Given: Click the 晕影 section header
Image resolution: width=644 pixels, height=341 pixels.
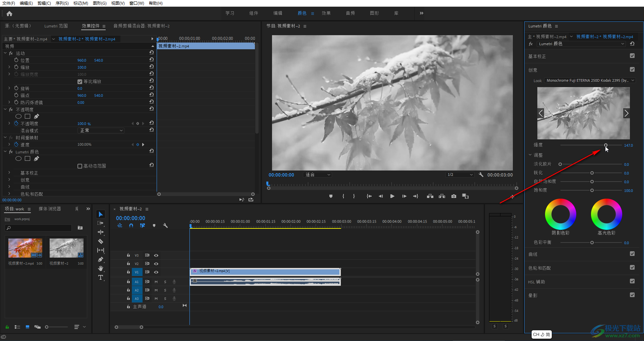Looking at the screenshot, I should click(533, 295).
